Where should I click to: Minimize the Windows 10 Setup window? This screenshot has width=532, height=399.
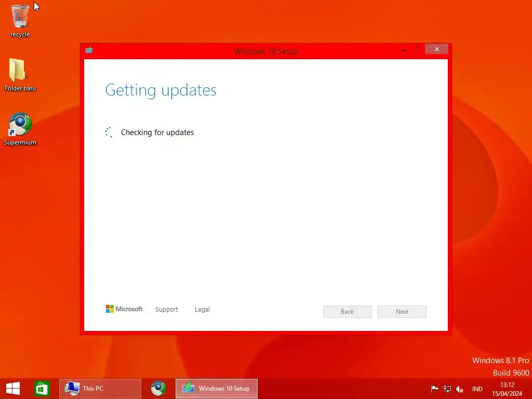[404, 49]
